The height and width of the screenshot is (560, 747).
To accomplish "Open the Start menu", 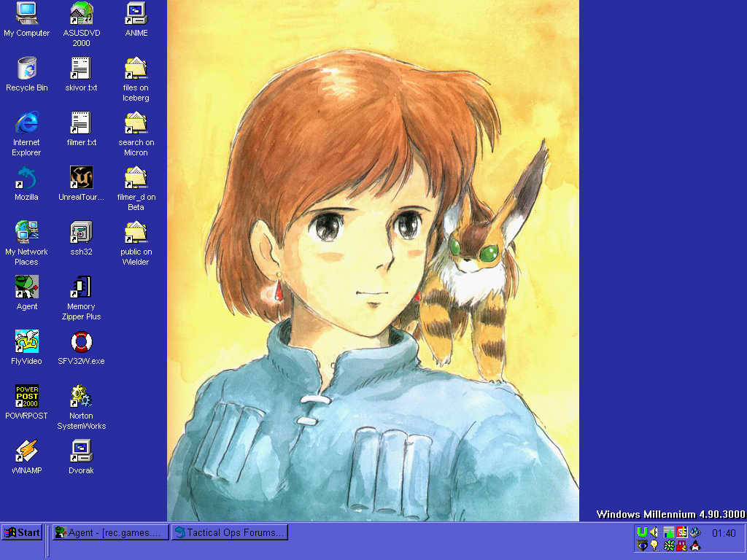I will point(22,532).
